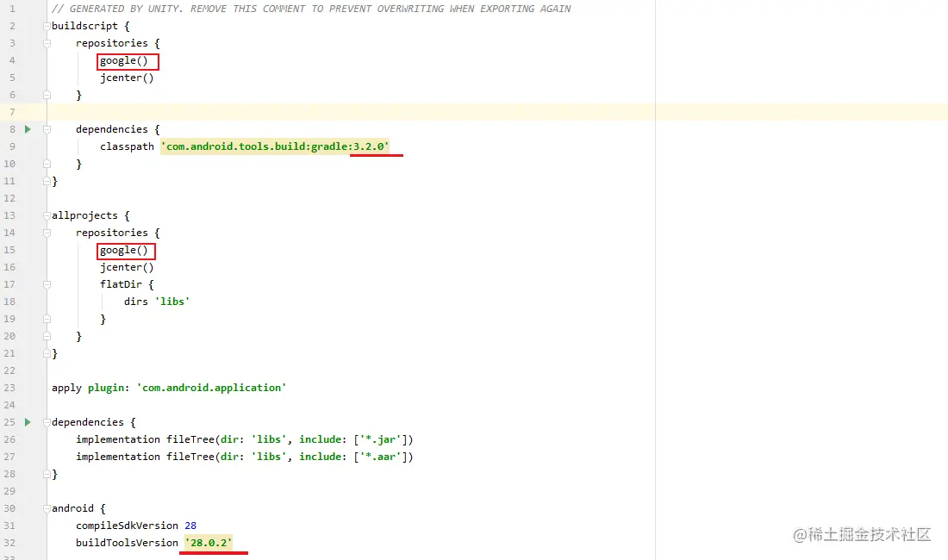The width and height of the screenshot is (948, 560).
Task: Click the dirs keyword on line 18
Action: [136, 302]
